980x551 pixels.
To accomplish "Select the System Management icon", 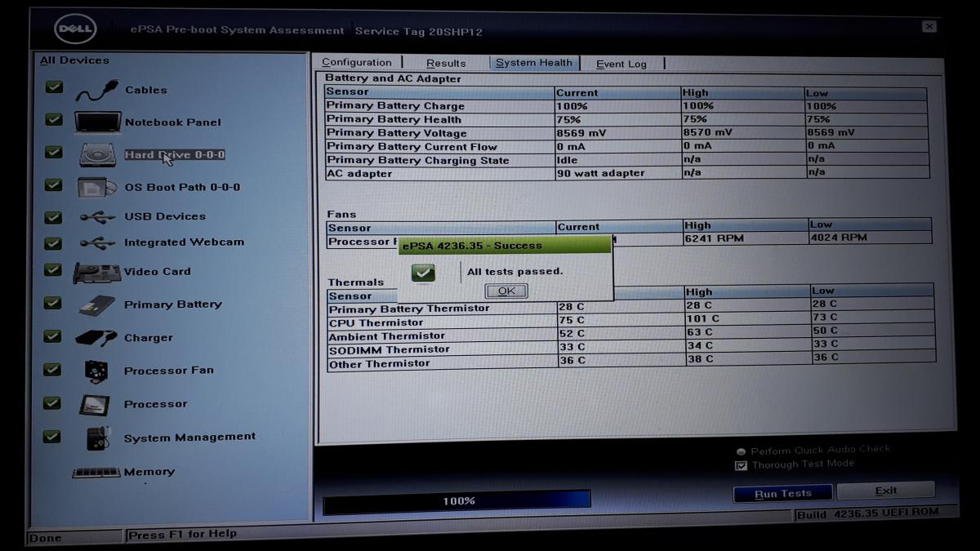I will point(98,438).
